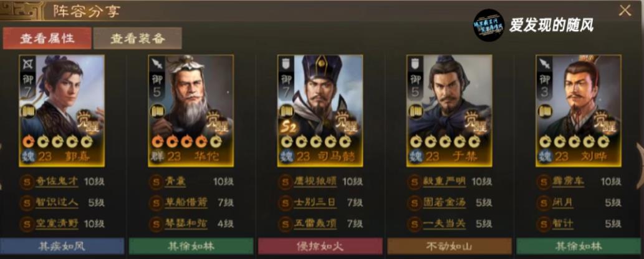Select the 司马懿 hero card
Screen dimensions: 644x259
[320, 110]
